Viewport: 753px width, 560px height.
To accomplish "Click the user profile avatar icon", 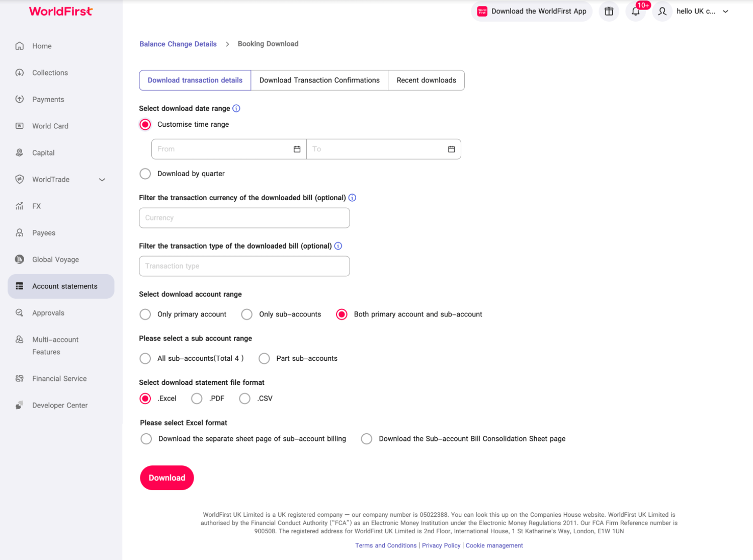I will click(x=662, y=11).
